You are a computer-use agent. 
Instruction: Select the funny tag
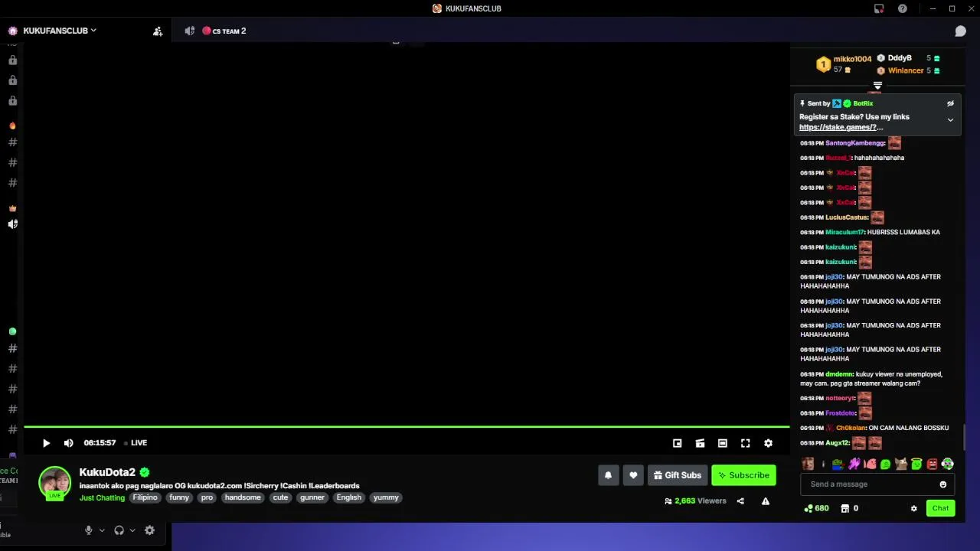[x=179, y=497]
